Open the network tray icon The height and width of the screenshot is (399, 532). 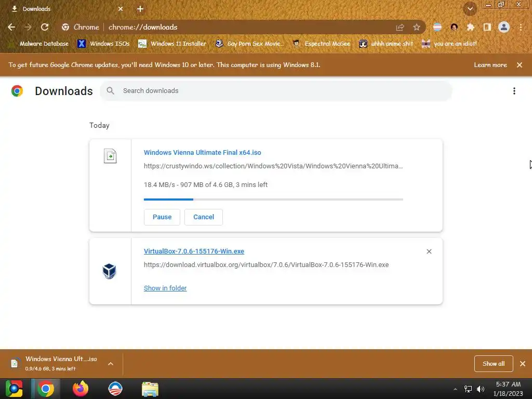(x=468, y=389)
